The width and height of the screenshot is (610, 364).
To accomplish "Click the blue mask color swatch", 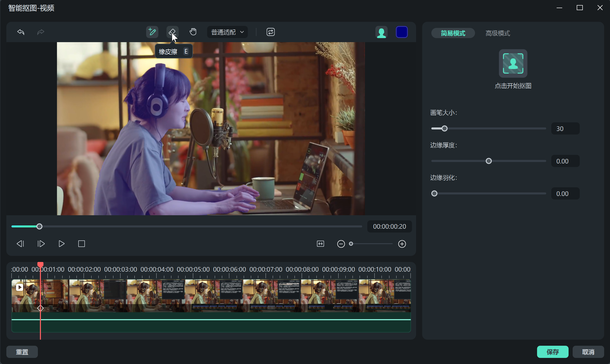I will coord(402,32).
